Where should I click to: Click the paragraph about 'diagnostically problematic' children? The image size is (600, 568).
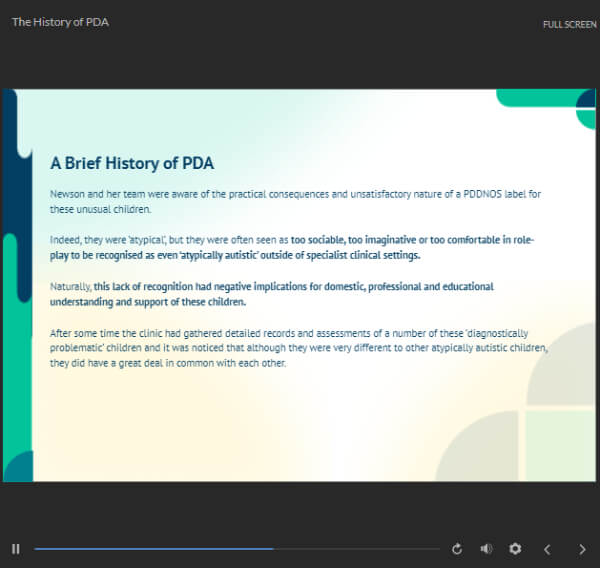(298, 347)
